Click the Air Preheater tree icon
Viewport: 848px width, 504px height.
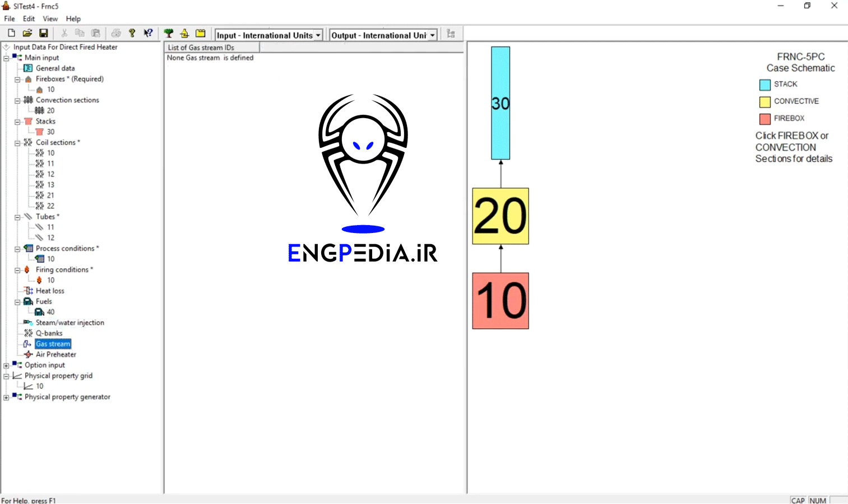28,354
